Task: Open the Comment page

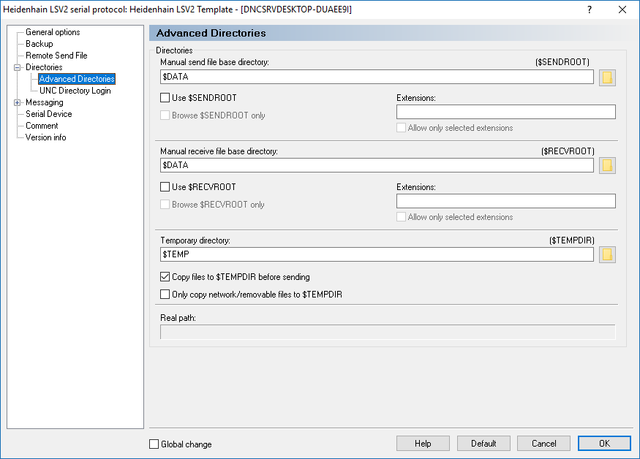Action: pyautogui.click(x=42, y=126)
